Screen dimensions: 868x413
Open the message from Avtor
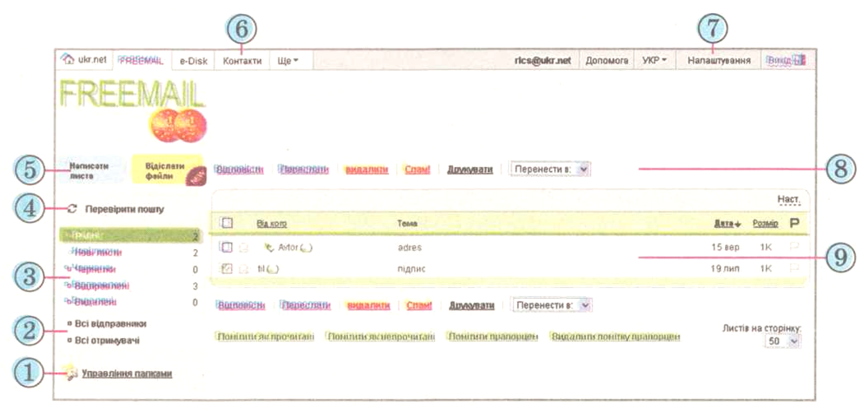pos(294,248)
